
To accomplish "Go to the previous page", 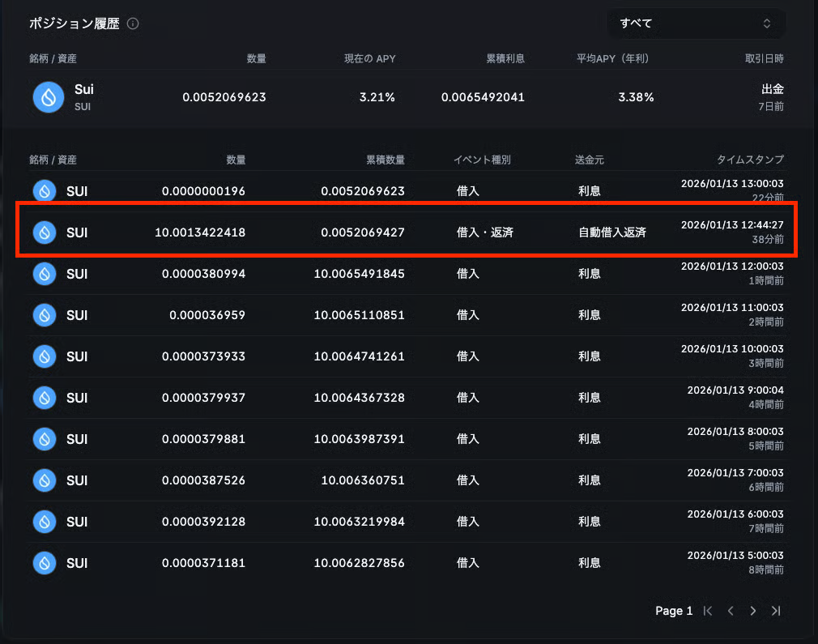I will (731, 611).
